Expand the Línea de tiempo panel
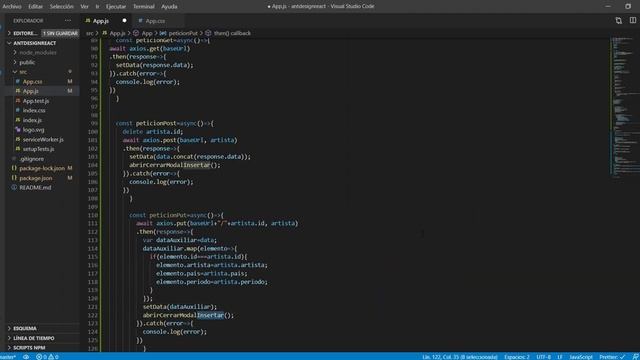Viewport: 640px width, 360px height. pos(33,338)
